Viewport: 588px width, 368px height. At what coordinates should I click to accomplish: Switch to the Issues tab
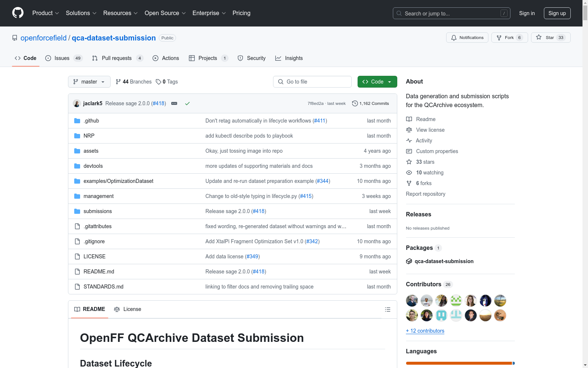pos(64,58)
